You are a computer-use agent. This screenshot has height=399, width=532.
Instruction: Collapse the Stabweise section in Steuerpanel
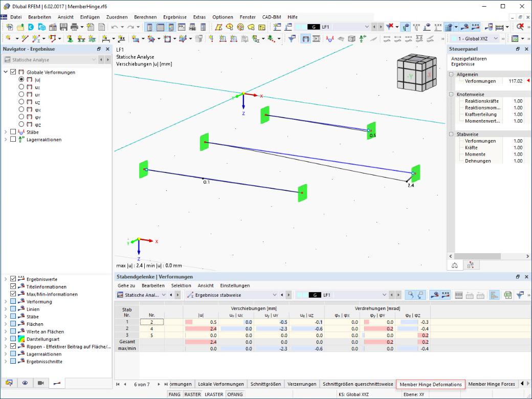pos(451,135)
